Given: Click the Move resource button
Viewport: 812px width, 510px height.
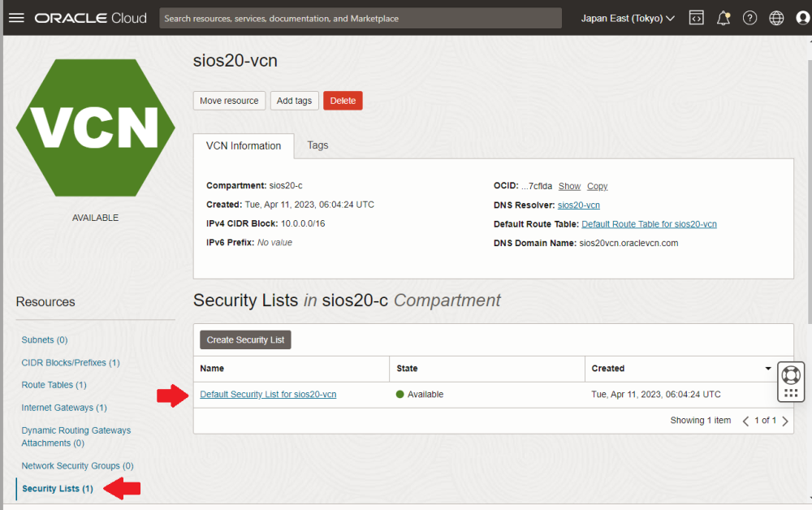Looking at the screenshot, I should (x=229, y=101).
